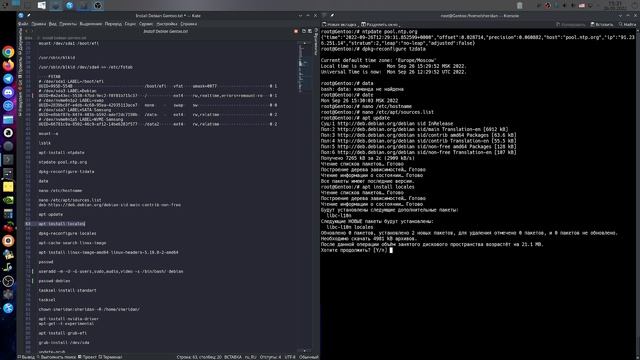Open Discord from the dock

[8, 92]
